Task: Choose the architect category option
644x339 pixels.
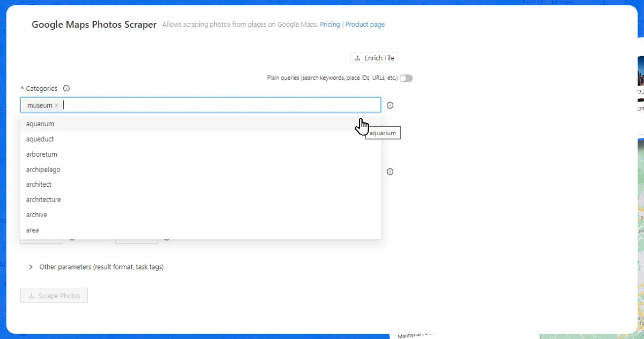Action: coord(39,184)
